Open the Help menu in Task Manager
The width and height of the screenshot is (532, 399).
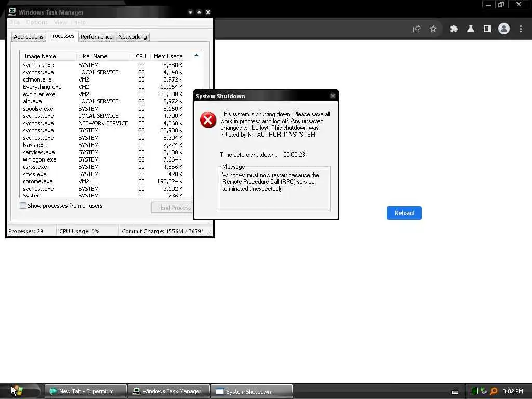click(79, 22)
